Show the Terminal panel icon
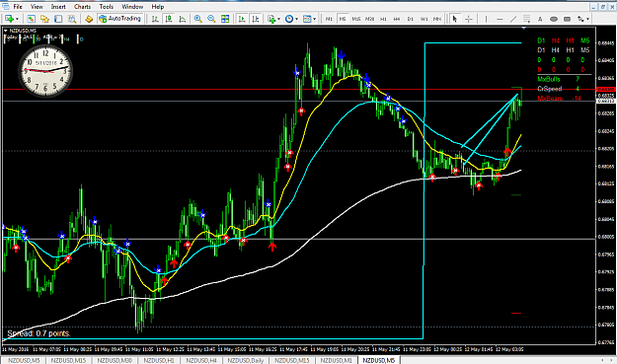The height and width of the screenshot is (364, 617). [x=58, y=19]
